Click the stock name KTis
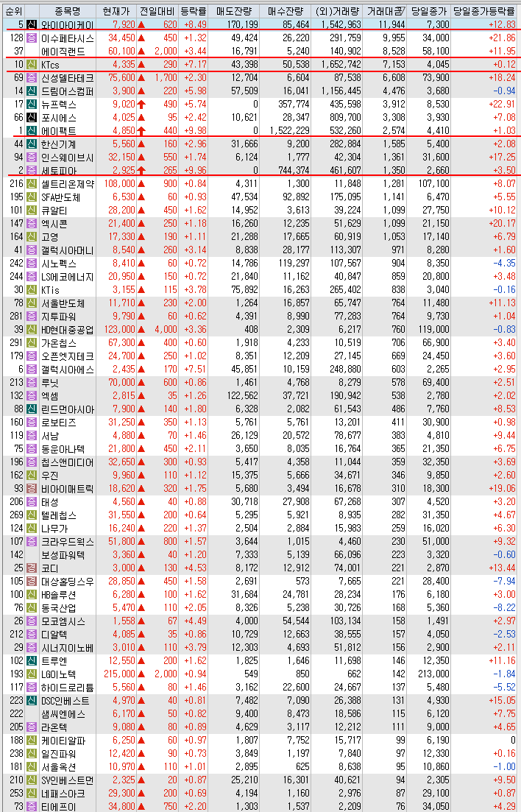Screen dimensions: 521x812 pyautogui.click(x=50, y=289)
